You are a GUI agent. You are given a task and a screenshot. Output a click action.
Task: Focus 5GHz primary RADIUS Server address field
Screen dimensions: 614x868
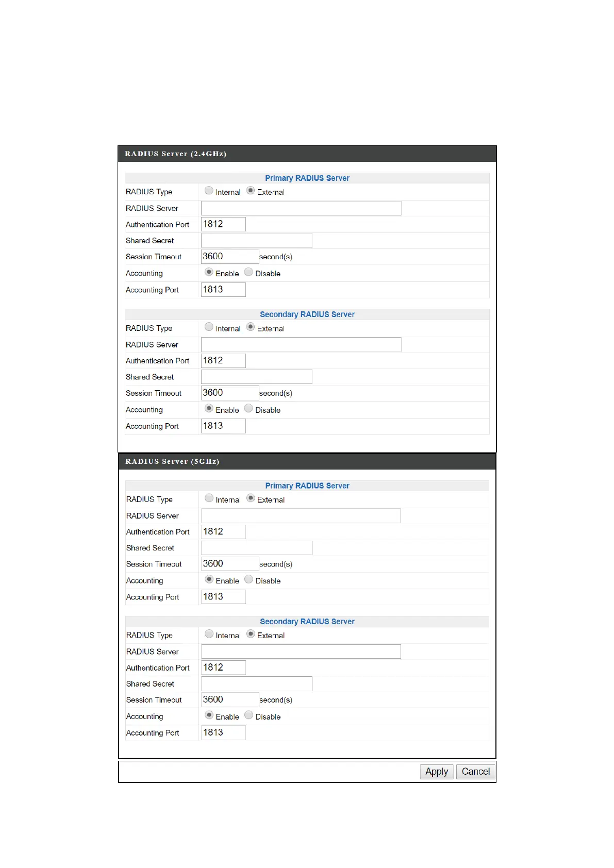(301, 516)
